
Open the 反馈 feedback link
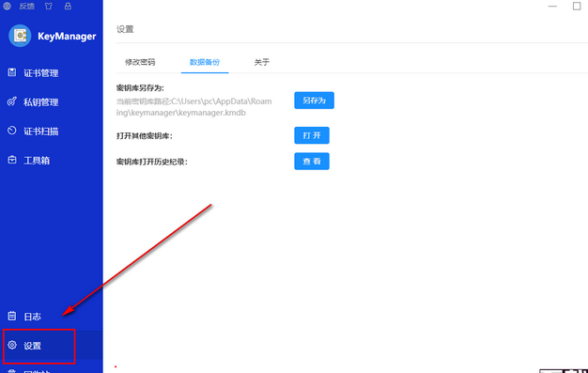tap(27, 6)
